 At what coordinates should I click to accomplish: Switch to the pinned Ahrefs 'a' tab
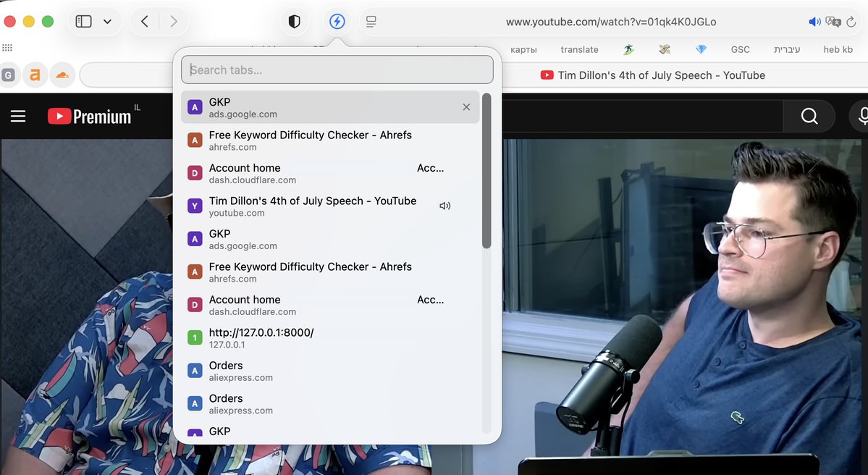35,75
